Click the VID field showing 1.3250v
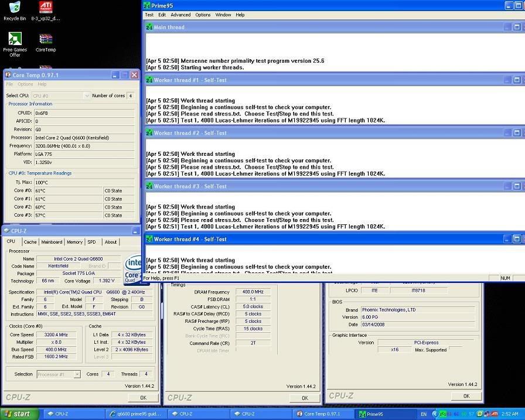This screenshot has height=420, width=525. [x=84, y=162]
